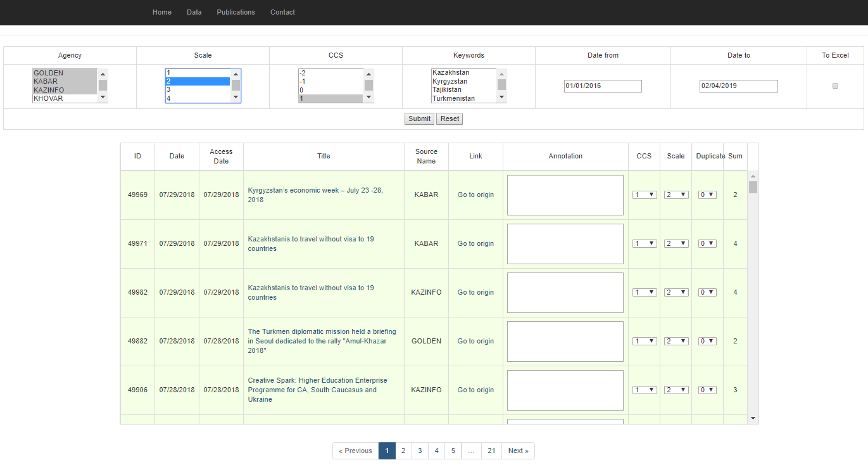Open the Data navigation item
This screenshot has height=467, width=868.
coord(194,12)
